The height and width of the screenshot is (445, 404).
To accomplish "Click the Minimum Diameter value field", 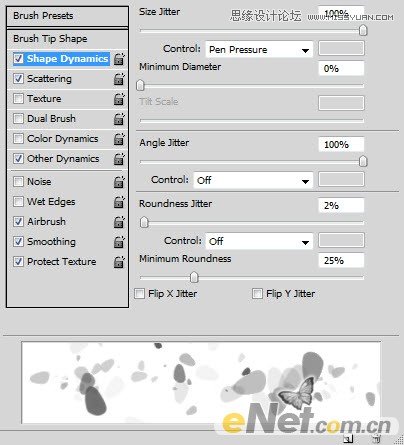I will (x=341, y=68).
